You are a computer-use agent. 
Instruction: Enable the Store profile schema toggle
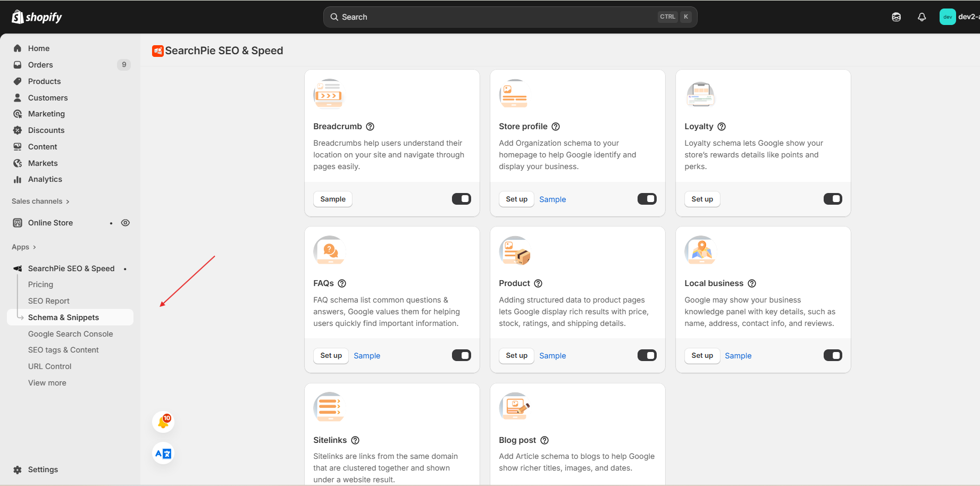647,198
